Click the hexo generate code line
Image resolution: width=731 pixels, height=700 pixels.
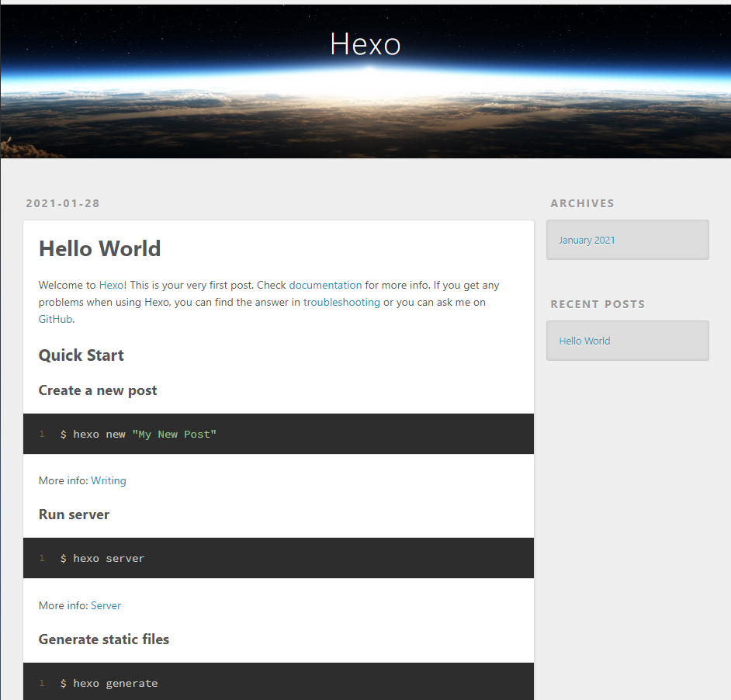[109, 683]
